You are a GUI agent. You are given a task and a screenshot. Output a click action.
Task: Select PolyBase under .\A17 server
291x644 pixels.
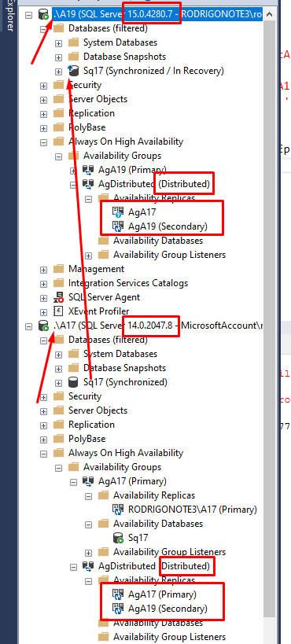click(87, 439)
